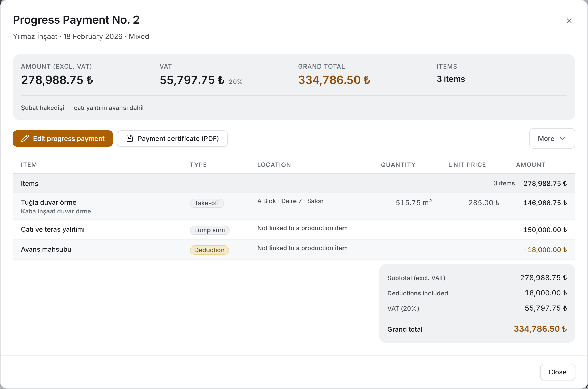Click the header GRAND TOTAL 334,786.50 ₺ value
Image resolution: width=588 pixels, height=389 pixels.
(x=334, y=80)
